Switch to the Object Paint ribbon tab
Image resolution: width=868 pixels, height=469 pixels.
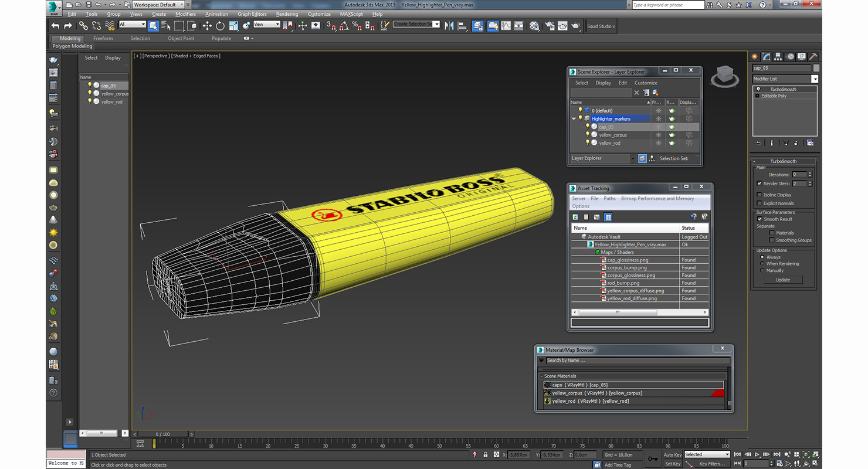[181, 38]
